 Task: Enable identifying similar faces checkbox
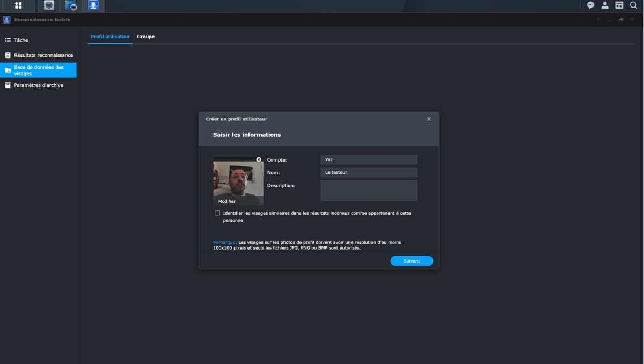tap(217, 213)
